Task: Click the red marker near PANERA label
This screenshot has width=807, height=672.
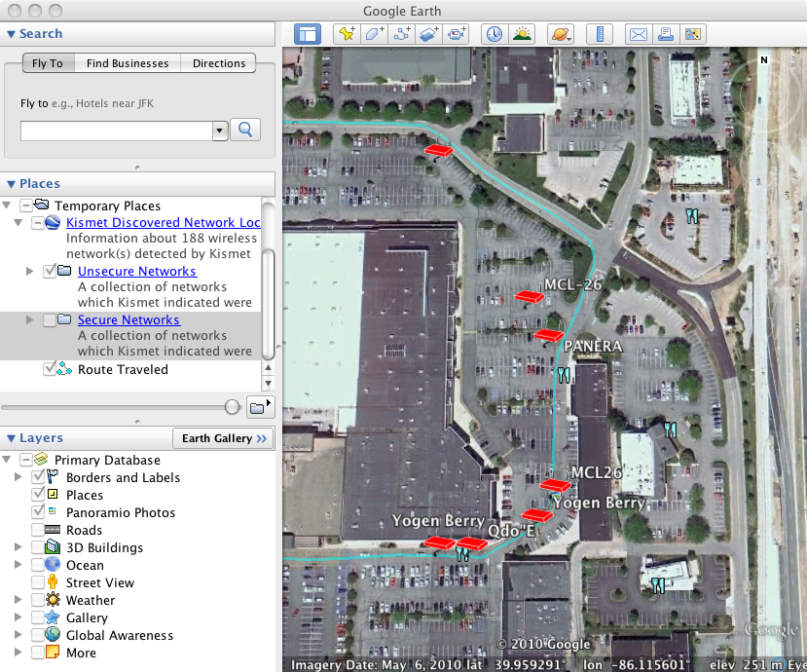Action: [x=548, y=335]
